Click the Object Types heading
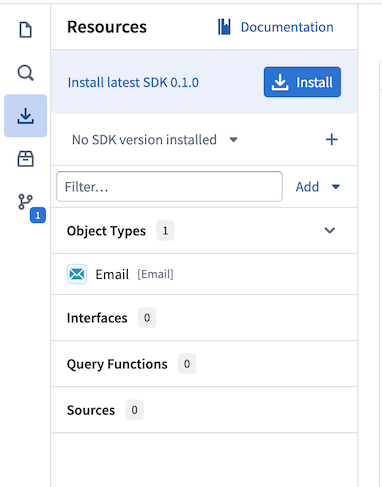The height and width of the screenshot is (487, 382). tap(106, 231)
